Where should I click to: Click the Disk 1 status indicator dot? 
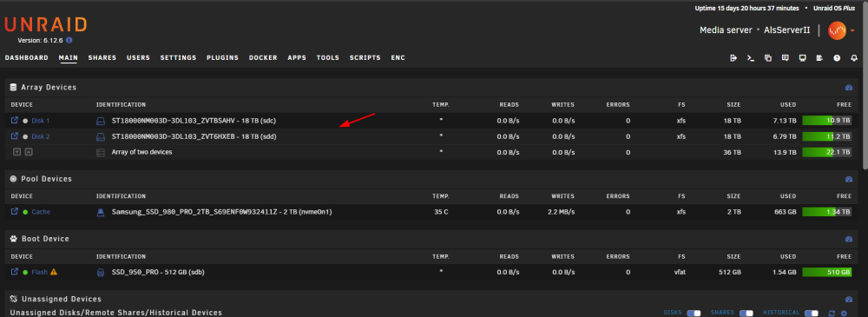(25, 121)
